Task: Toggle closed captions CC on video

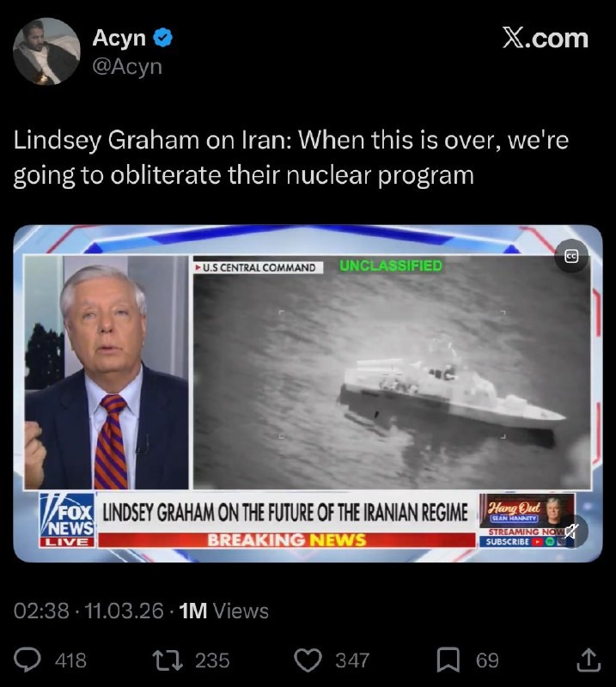Action: [570, 256]
